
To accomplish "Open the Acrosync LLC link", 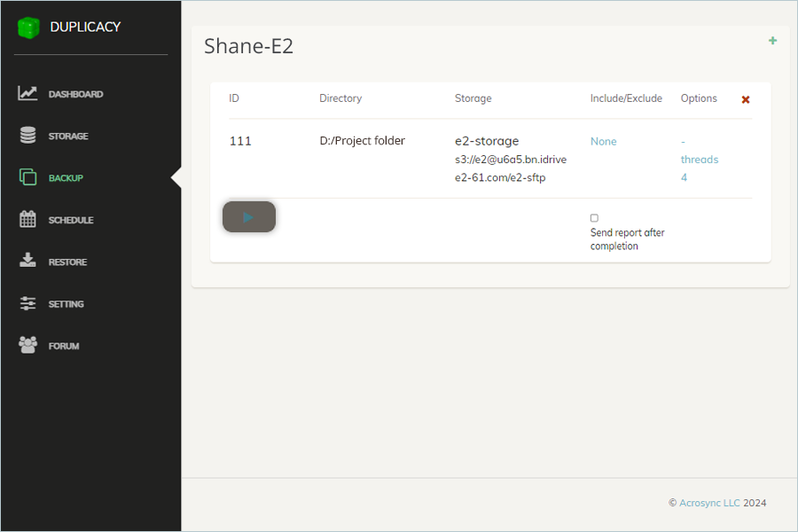I will [709, 503].
